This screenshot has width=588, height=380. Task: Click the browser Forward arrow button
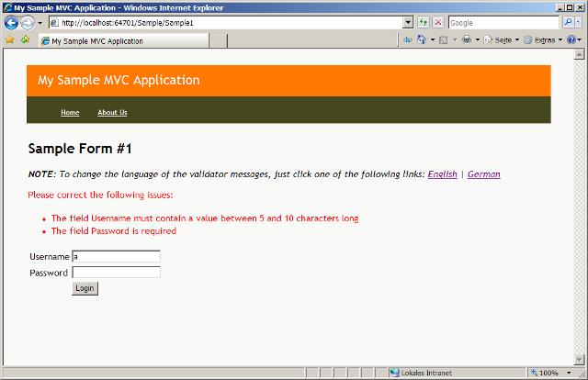pos(28,23)
